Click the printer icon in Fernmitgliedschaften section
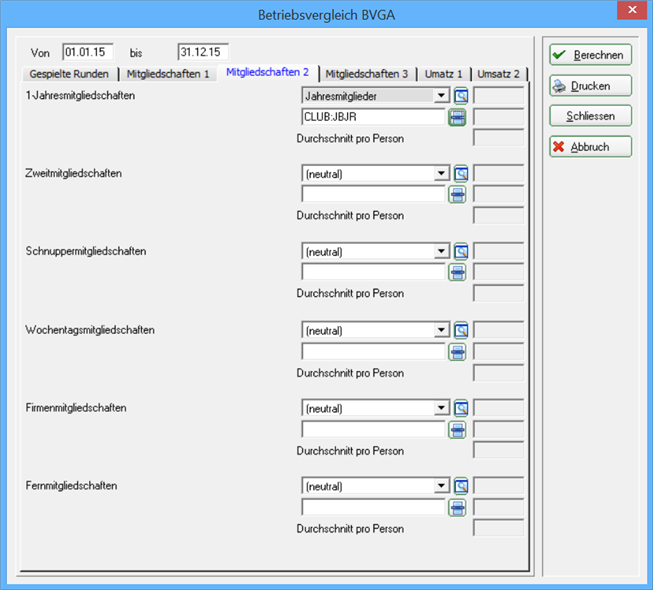The height and width of the screenshot is (590, 653). pos(458,507)
